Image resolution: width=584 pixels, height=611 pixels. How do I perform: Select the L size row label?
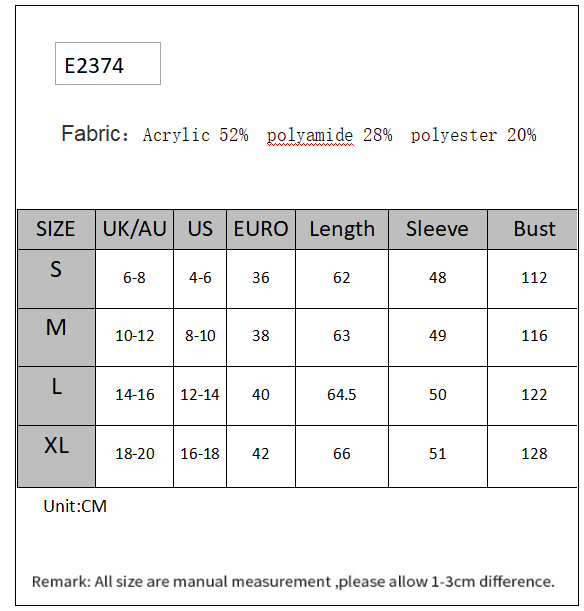[56, 396]
